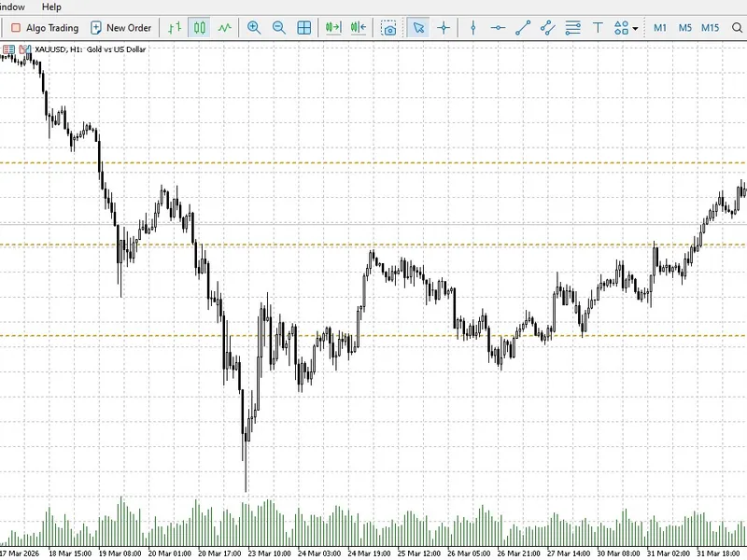Image resolution: width=747 pixels, height=560 pixels.
Task: Select the trendline drawing tool
Action: (x=523, y=28)
